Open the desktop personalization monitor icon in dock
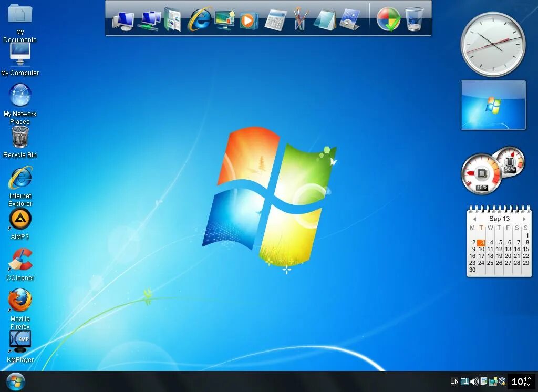 coord(225,20)
